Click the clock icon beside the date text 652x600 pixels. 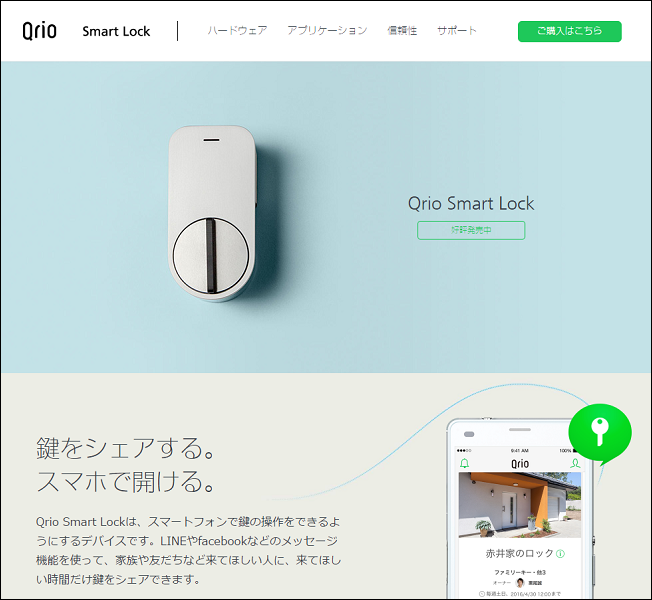coord(482,594)
